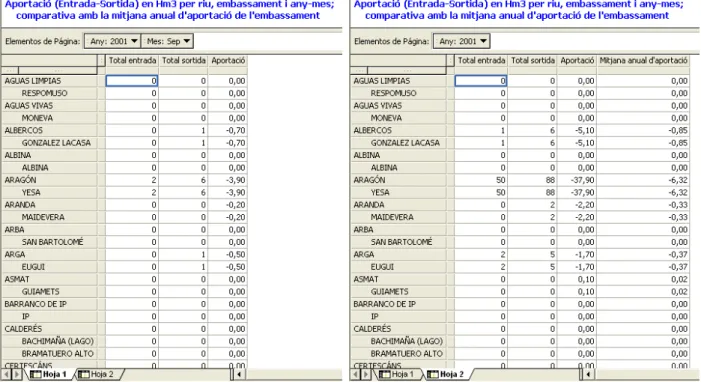Image resolution: width=701 pixels, height=382 pixels.
Task: Select MAIDEVERA Aportació cell -2,20
Action: coord(577,217)
